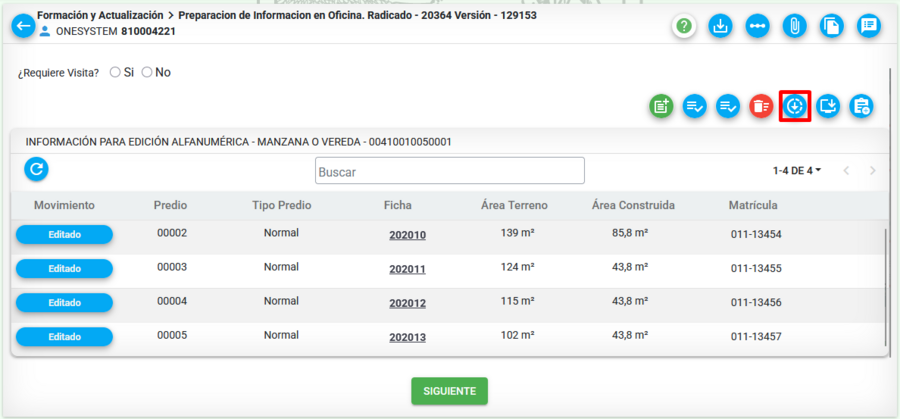Click the ONESYSTEM 810004221 user label
Screen dimensions: 900x419
pos(116,32)
